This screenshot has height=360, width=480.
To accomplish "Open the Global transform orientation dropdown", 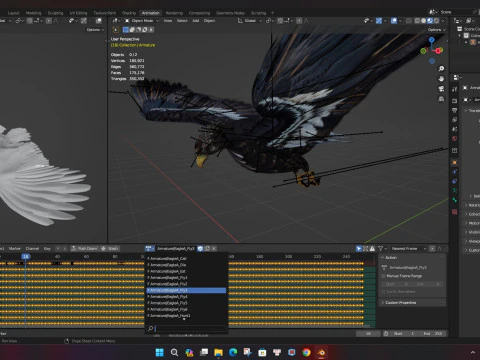I will pyautogui.click(x=250, y=21).
